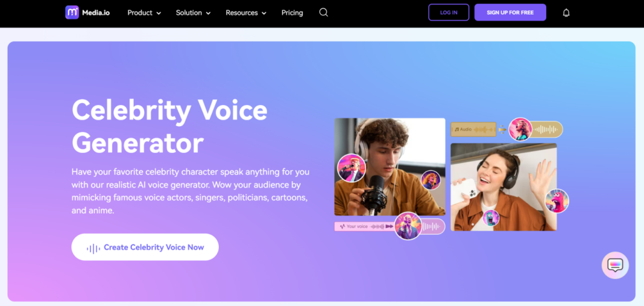
Task: Click the avatar next to Your voice
Action: point(408,226)
